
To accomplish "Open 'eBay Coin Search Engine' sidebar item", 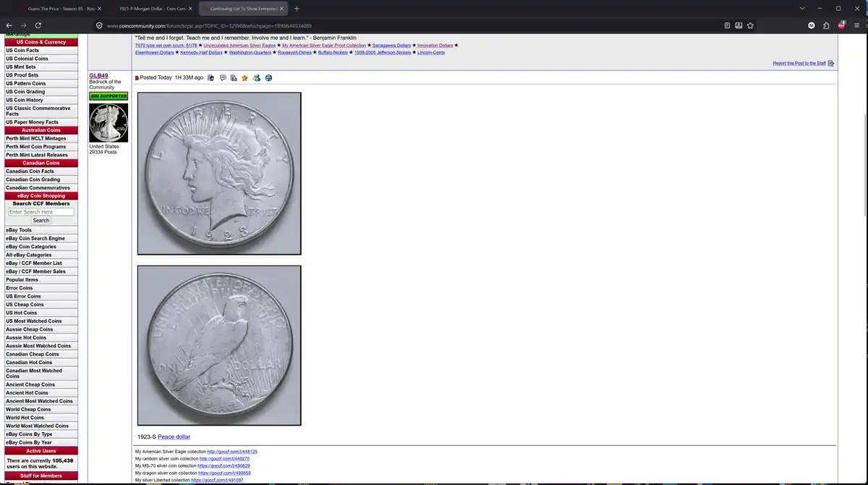I will pos(41,238).
